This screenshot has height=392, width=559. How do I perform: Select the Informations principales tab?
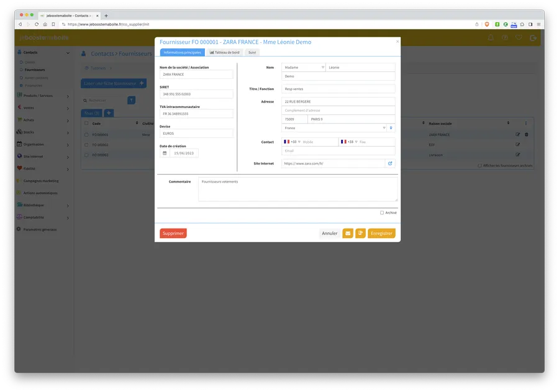[x=182, y=52]
